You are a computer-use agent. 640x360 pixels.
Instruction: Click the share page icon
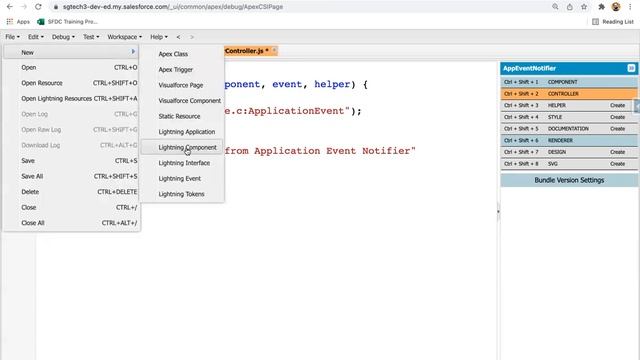[569, 7]
